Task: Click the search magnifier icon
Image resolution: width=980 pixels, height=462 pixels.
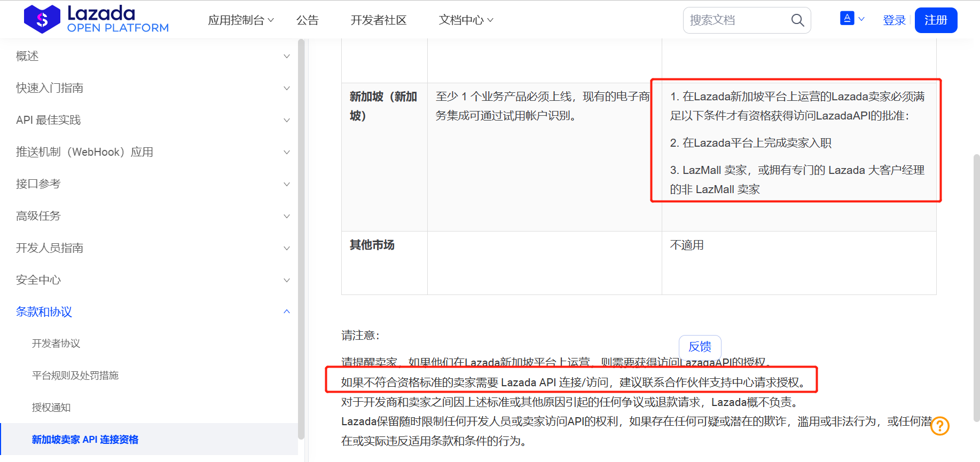Action: click(797, 20)
